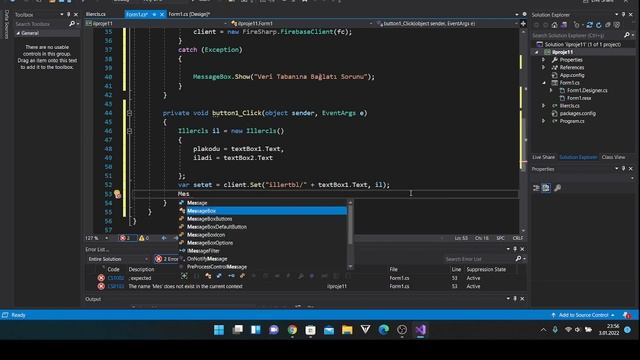
Task: Pin the Toolbox panel
Action: point(69,15)
